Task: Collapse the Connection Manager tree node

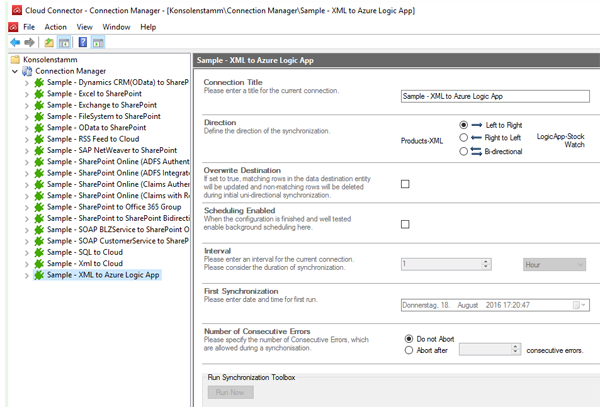Action: 14,72
